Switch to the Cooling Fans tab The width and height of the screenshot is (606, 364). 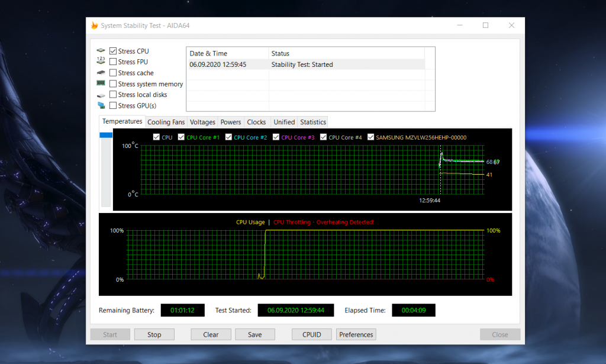tap(166, 122)
